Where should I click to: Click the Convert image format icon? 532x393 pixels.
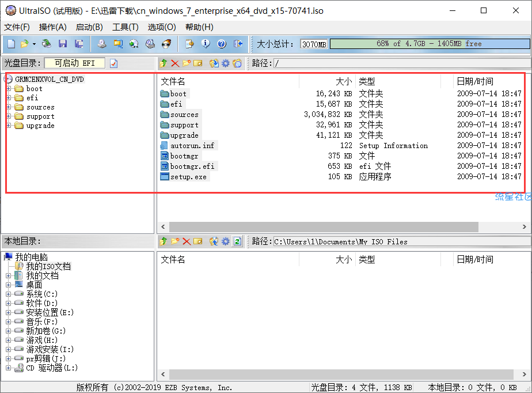coord(134,44)
